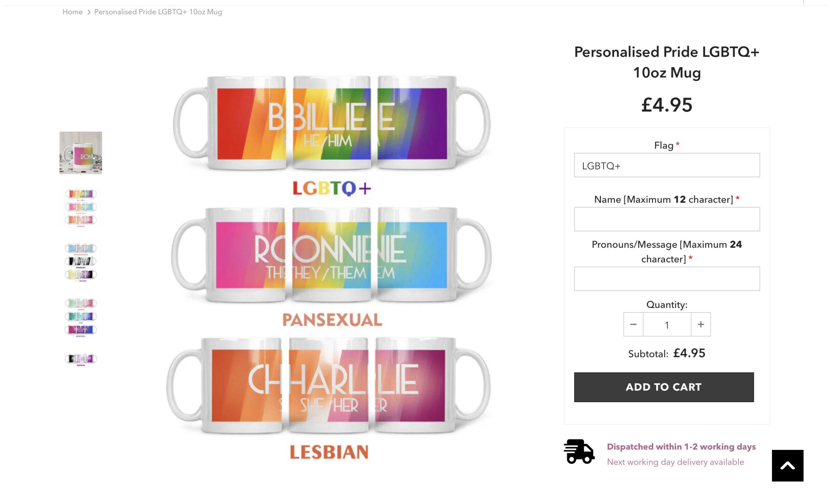The height and width of the screenshot is (504, 830).
Task: Click the Name input field
Action: (667, 219)
